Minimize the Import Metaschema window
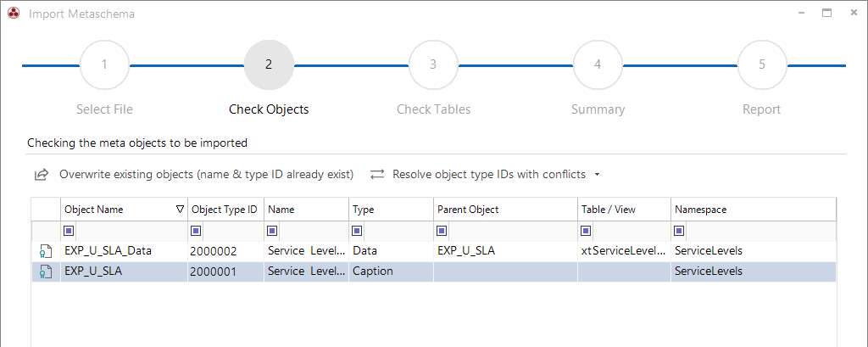 tap(801, 14)
